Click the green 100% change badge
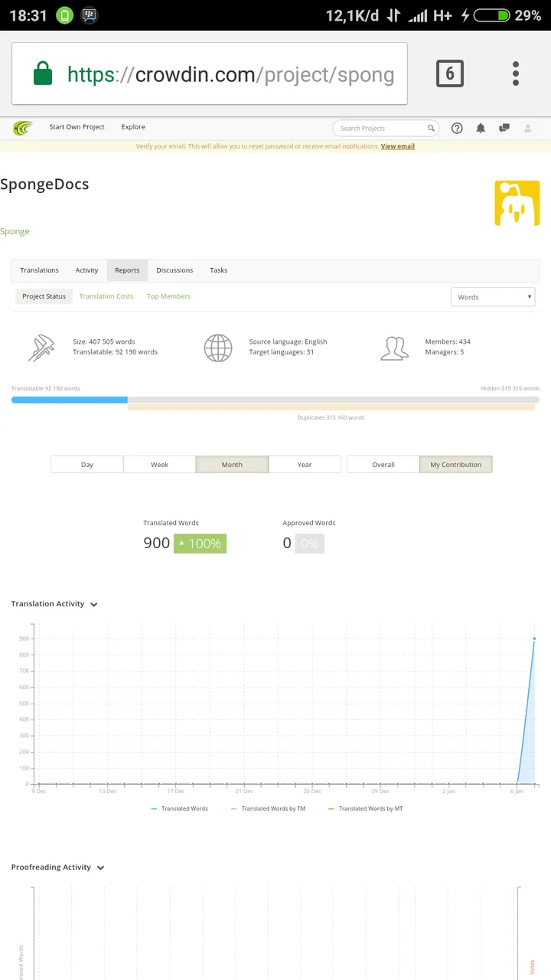The width and height of the screenshot is (551, 980). point(200,544)
